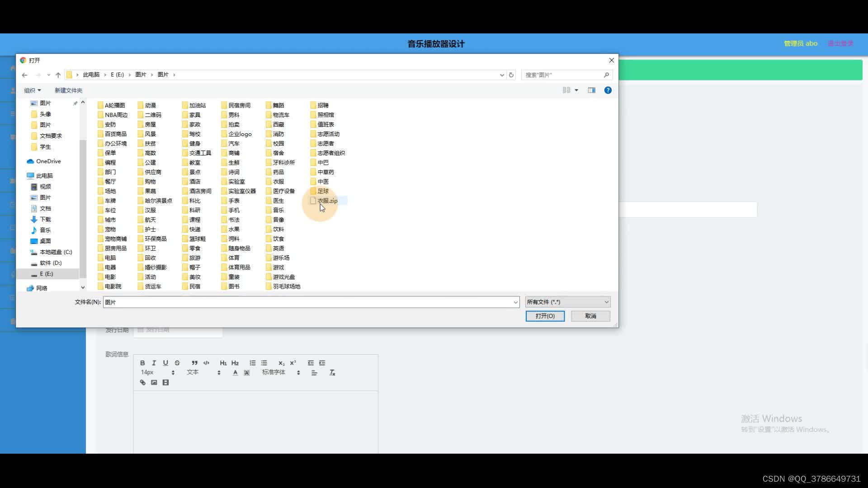Refresh the current folder listing
868x488 pixels.
point(511,75)
